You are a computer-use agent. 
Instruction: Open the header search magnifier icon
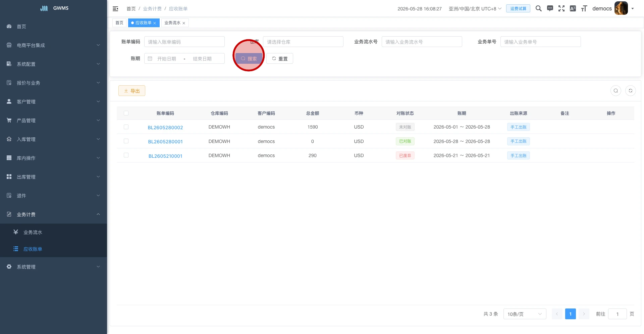click(539, 8)
